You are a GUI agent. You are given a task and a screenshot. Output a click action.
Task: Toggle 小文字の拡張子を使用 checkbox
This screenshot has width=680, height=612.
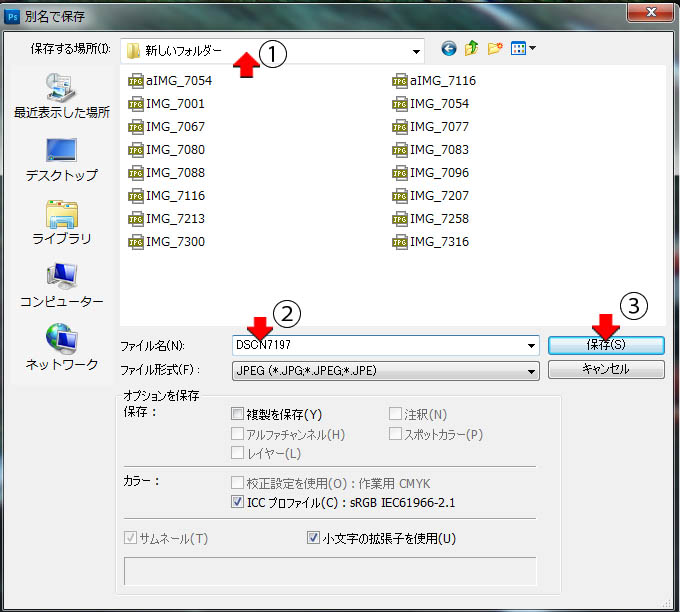tap(314, 538)
